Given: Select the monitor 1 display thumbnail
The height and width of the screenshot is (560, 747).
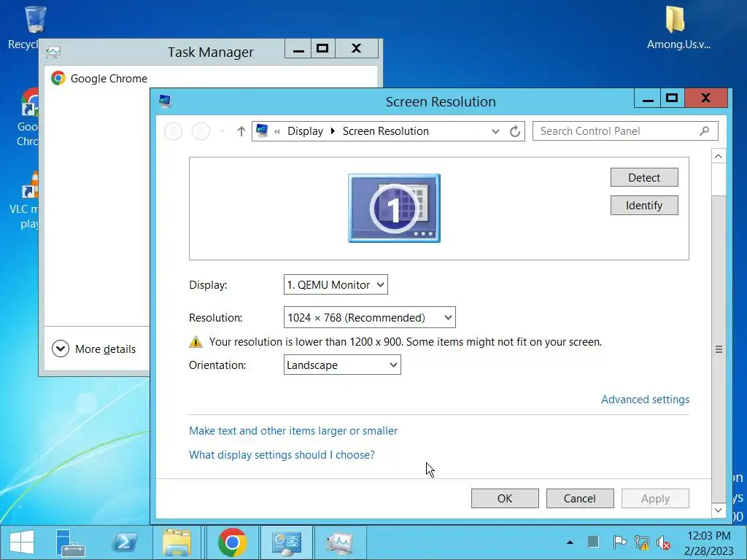Looking at the screenshot, I should click(394, 208).
